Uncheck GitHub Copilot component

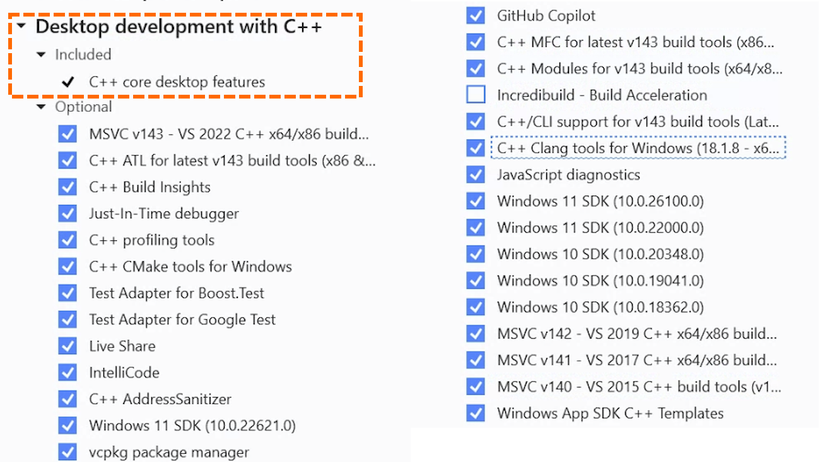475,15
